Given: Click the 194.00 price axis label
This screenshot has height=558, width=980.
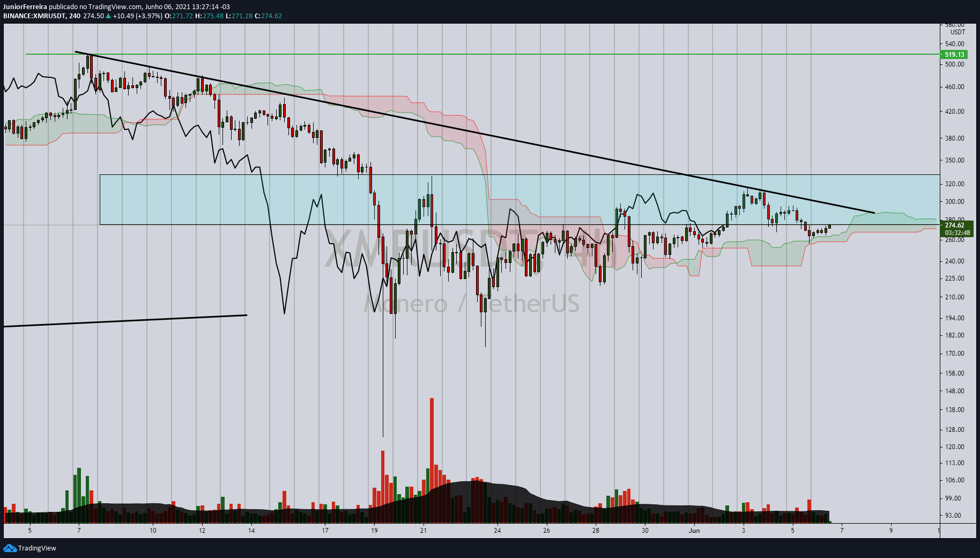Looking at the screenshot, I should [955, 318].
